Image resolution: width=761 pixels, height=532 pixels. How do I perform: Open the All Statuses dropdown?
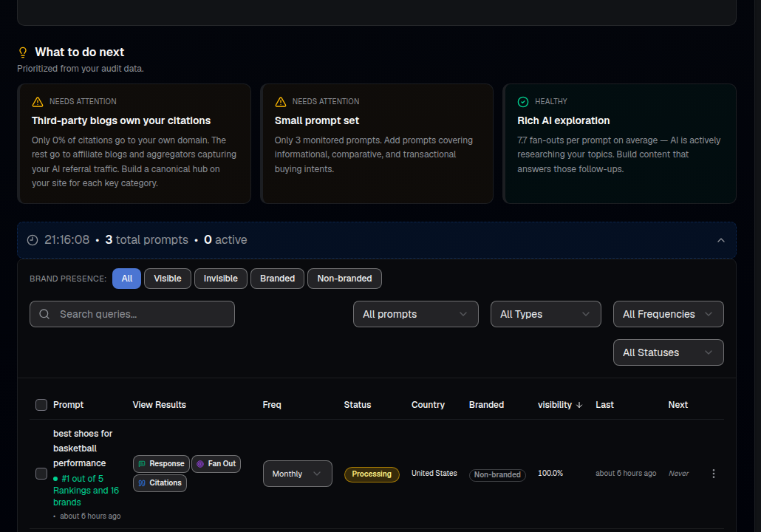[x=669, y=352]
